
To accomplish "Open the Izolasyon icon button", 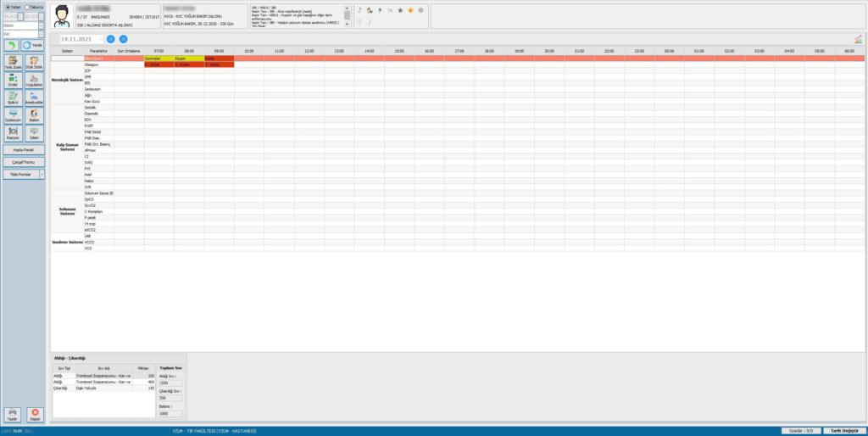I will tap(12, 115).
